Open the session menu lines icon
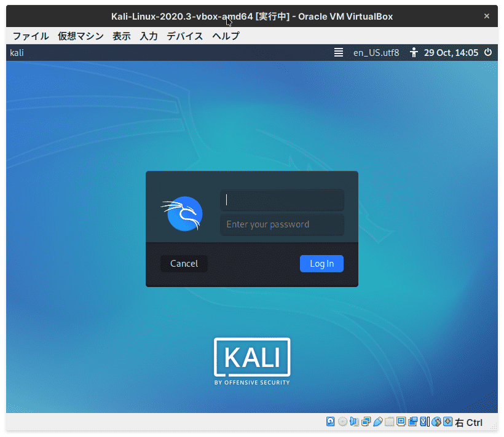Screen dimensions: 504x437 pyautogui.click(x=339, y=52)
